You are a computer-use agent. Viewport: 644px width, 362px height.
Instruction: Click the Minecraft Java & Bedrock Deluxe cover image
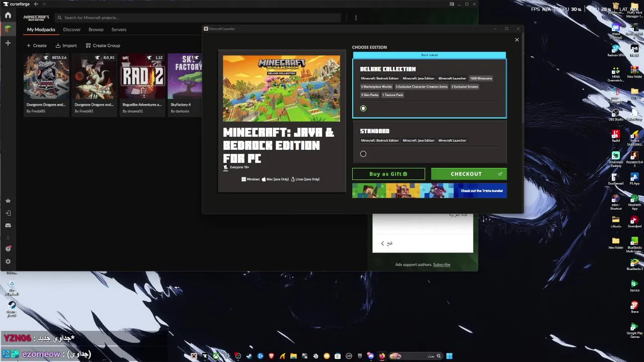point(281,88)
